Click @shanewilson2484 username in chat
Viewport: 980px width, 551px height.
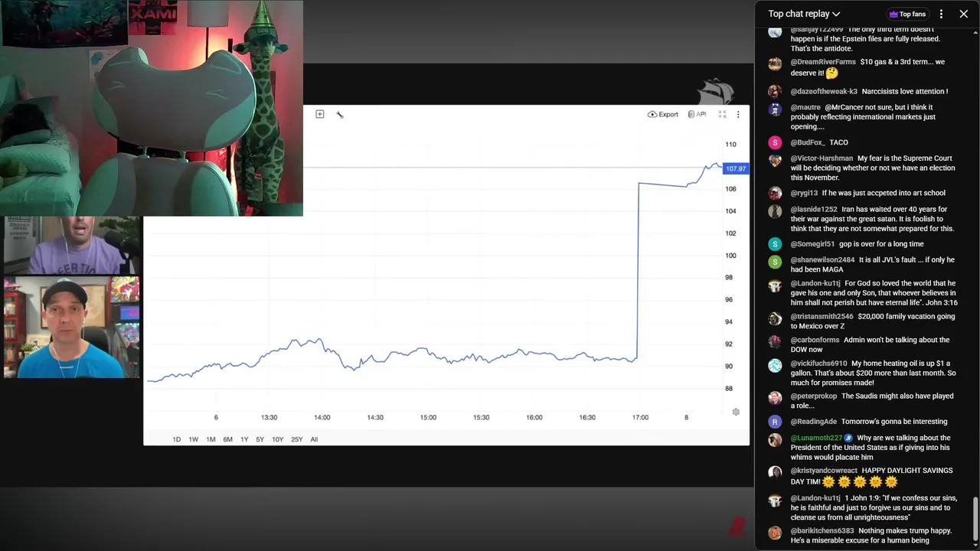point(822,260)
